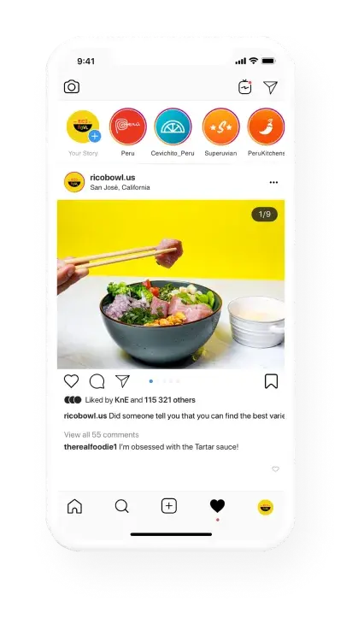View the Cevichito_Peru story
Image resolution: width=364 pixels, height=630 pixels.
pos(173,127)
